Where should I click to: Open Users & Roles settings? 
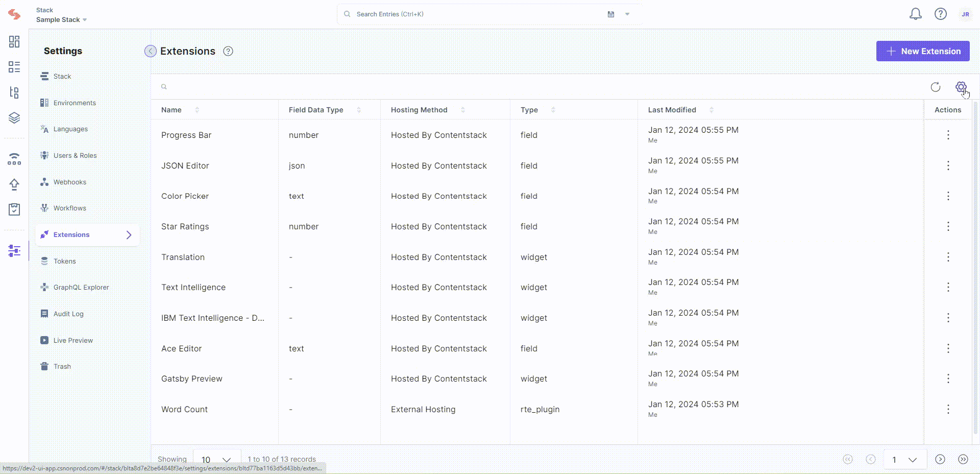tap(87, 155)
